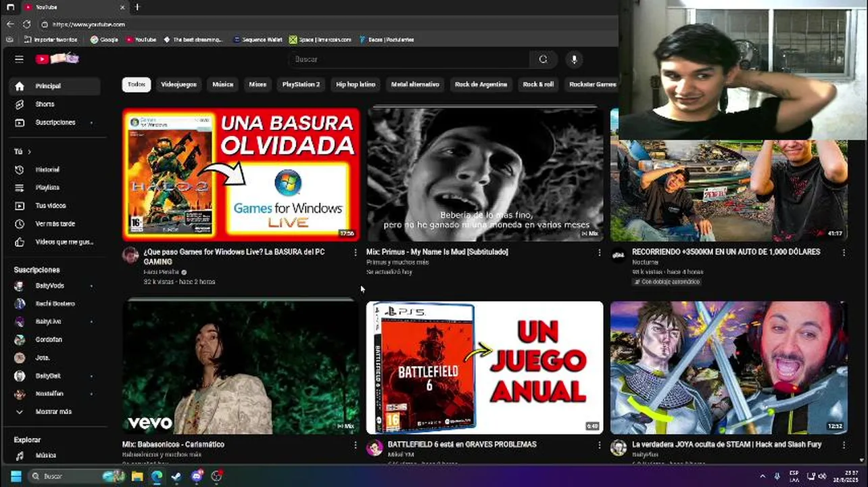Screen dimensions: 868x487
Task: Open the YouTube hamburger guide menu
Action: click(19, 59)
